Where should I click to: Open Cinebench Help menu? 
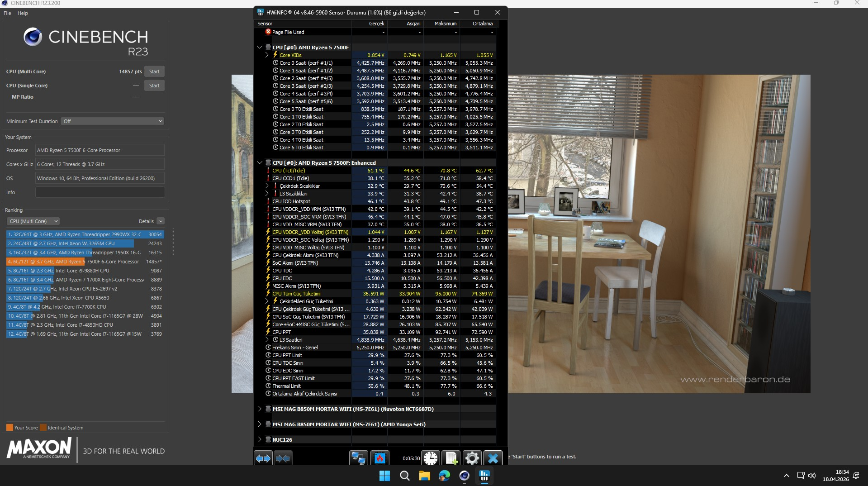pyautogui.click(x=23, y=13)
